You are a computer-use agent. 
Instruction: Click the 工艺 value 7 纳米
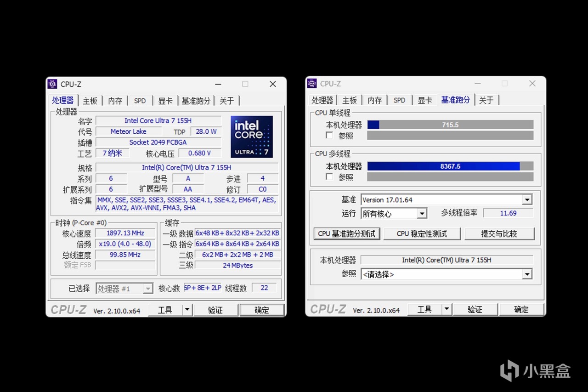pos(113,153)
